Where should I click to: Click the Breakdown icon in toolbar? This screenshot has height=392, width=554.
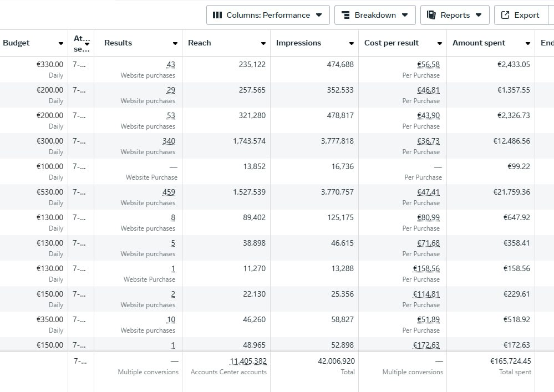345,15
